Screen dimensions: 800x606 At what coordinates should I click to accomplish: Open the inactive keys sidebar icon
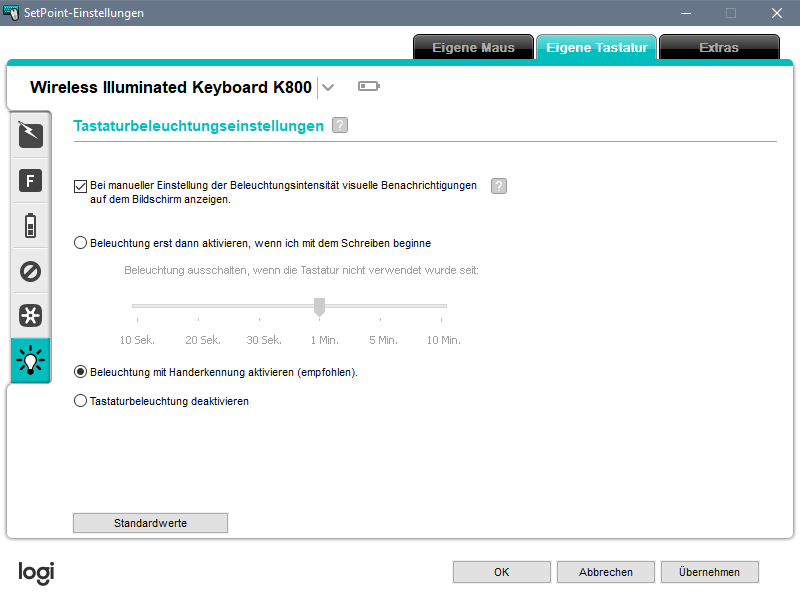click(x=31, y=271)
